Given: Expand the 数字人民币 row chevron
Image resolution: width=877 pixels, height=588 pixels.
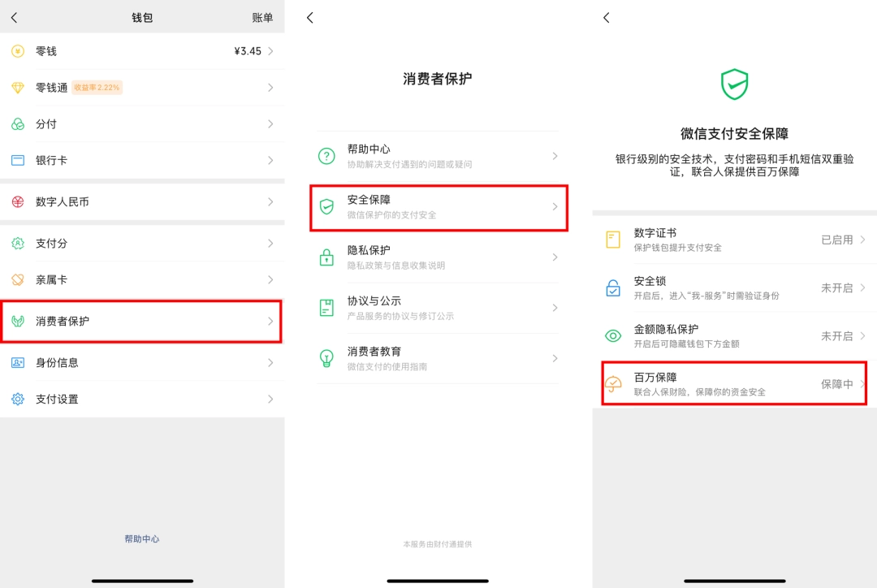Looking at the screenshot, I should 270,202.
